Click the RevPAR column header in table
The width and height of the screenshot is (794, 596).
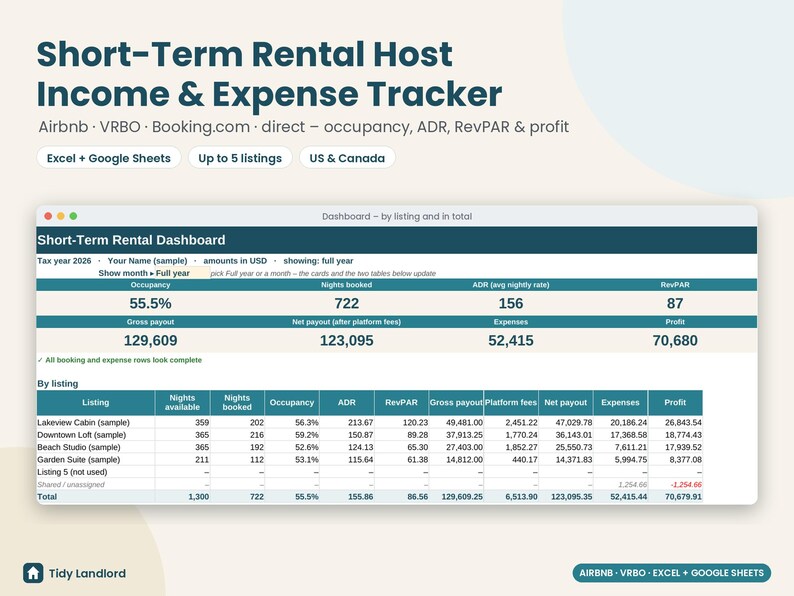[x=401, y=403]
